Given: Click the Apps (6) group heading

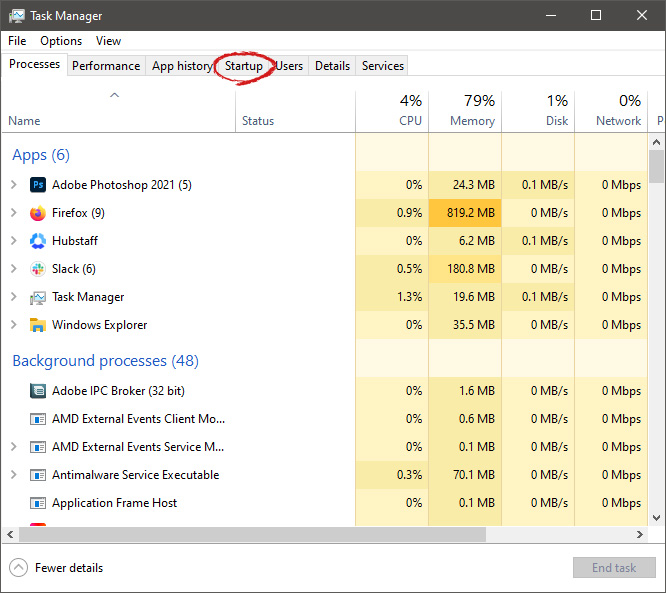Looking at the screenshot, I should [41, 155].
